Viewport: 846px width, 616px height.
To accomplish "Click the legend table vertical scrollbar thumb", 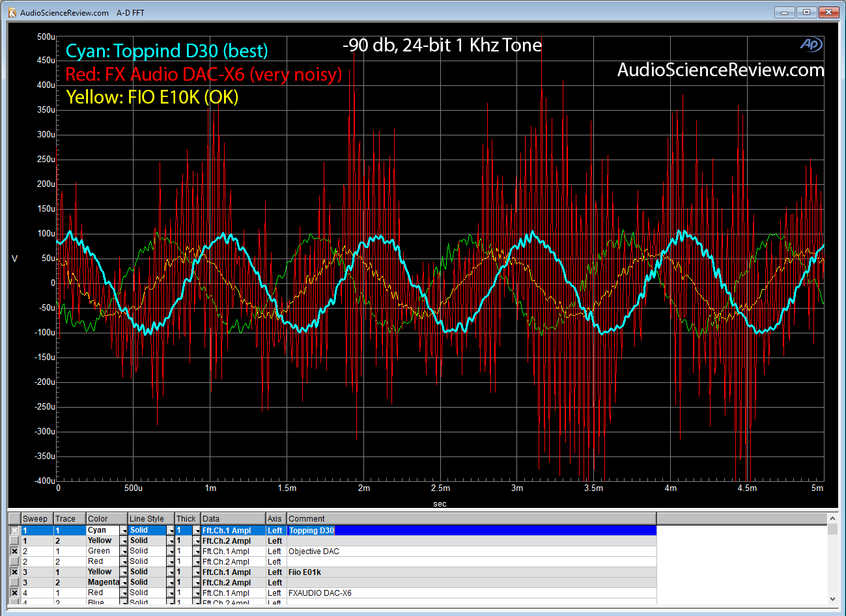I will tap(832, 529).
